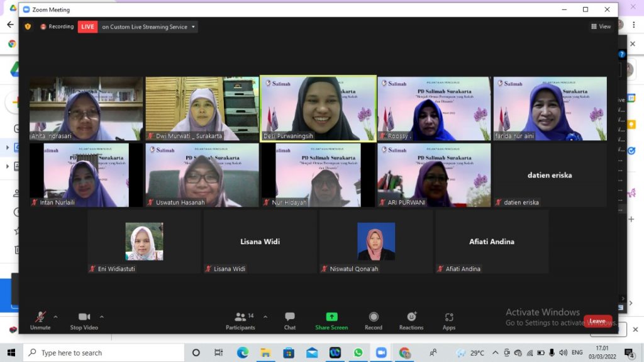Viewport: 644px width, 362px height.
Task: Open WhatsApp from the taskbar
Action: pos(358,353)
